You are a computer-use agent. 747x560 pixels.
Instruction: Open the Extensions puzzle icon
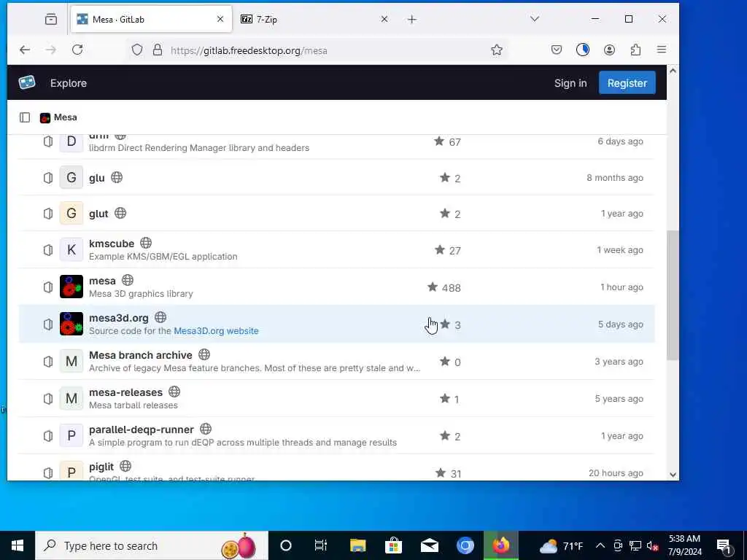point(635,50)
